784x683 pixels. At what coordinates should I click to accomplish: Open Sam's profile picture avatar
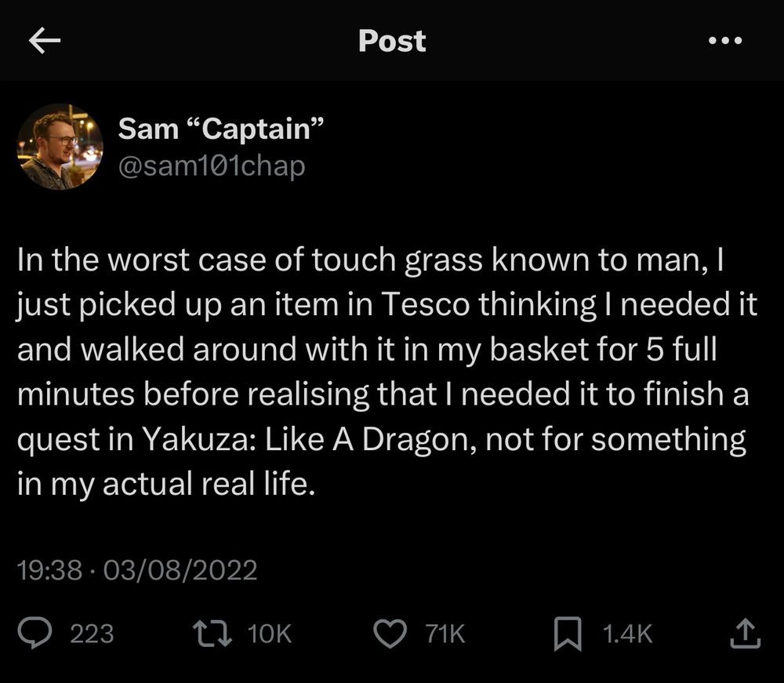(x=60, y=147)
